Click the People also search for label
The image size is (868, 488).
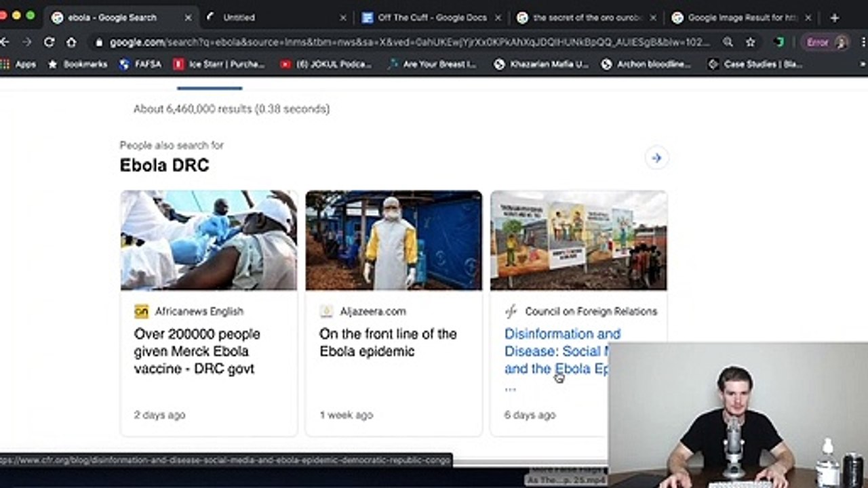click(x=172, y=145)
